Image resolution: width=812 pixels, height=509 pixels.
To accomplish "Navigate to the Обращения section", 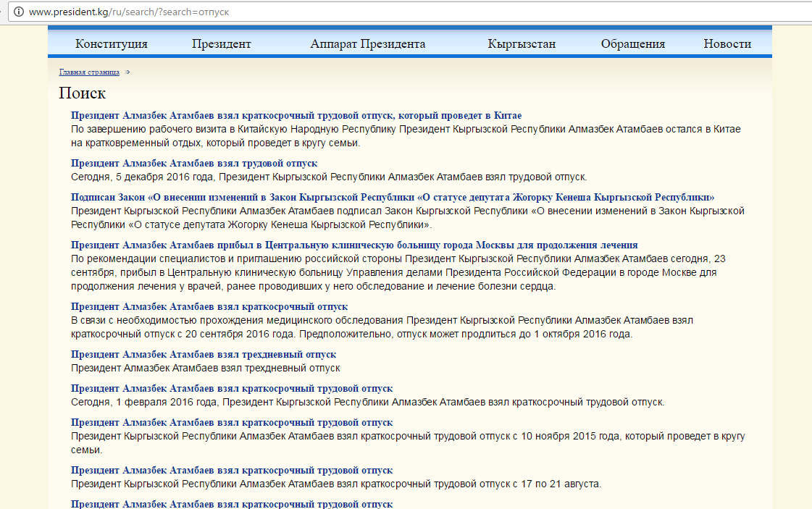I will pos(632,43).
